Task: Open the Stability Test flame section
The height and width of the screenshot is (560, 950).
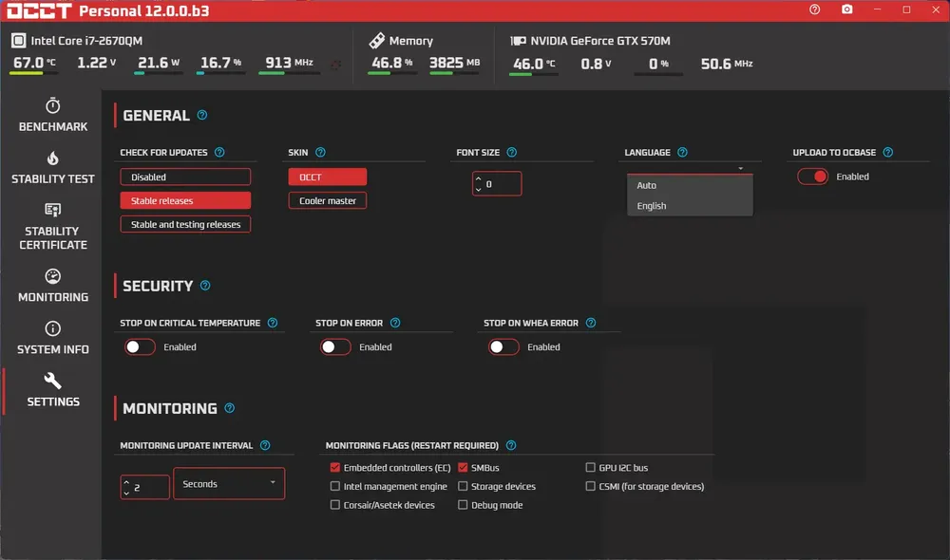Action: (x=52, y=168)
